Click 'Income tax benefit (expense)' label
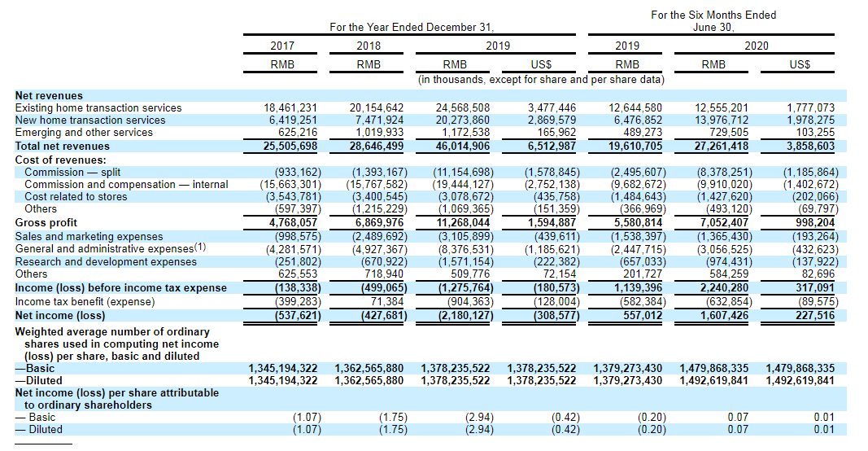The image size is (868, 451). [85, 302]
